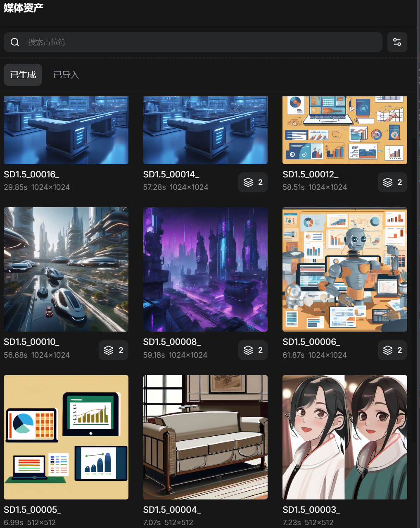Click the 61.87s 1024×1024 info text
This screenshot has width=420, height=528.
pos(315,355)
